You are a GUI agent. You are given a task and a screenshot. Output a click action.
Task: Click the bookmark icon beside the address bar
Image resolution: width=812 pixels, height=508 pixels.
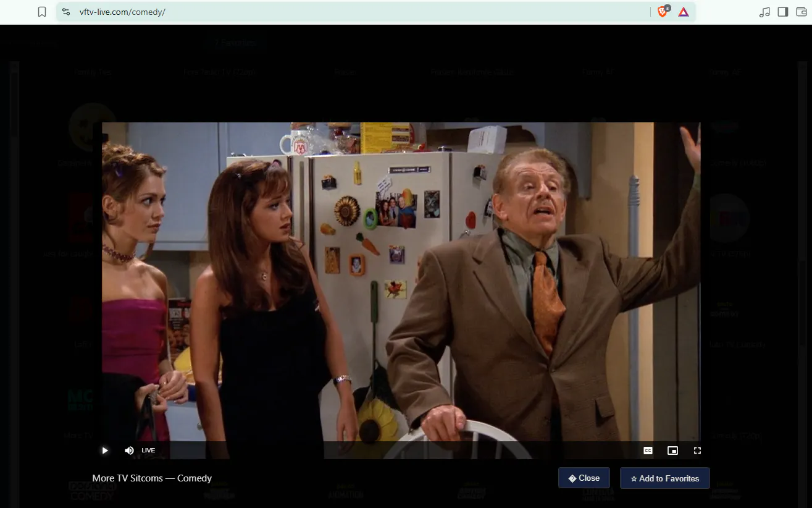click(42, 12)
